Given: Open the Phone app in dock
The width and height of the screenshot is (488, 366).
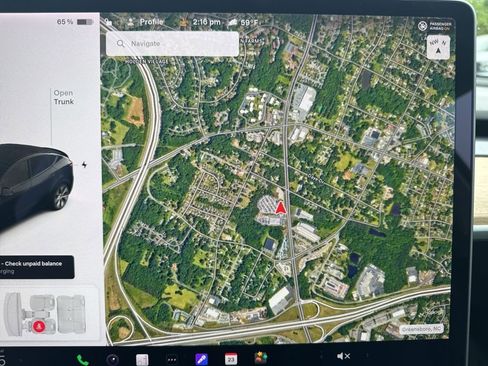Looking at the screenshot, I should 82,360.
